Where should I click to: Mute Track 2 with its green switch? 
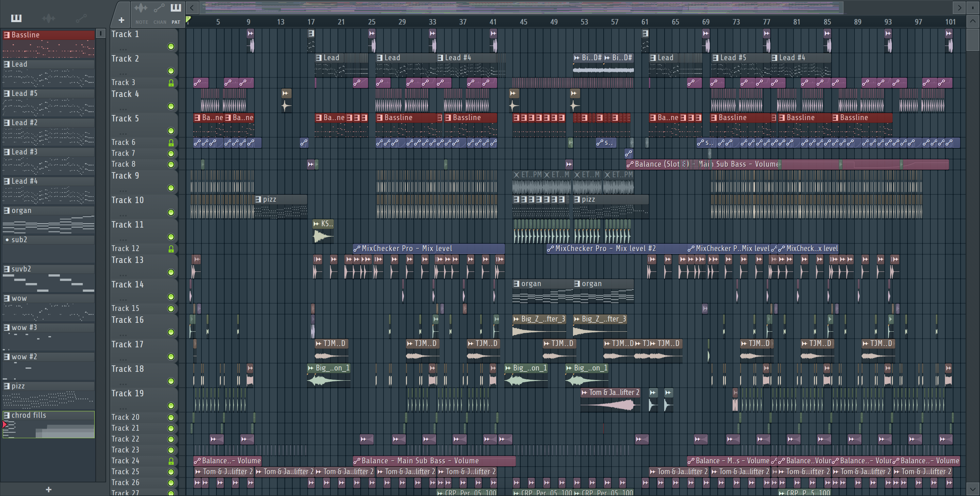click(171, 71)
